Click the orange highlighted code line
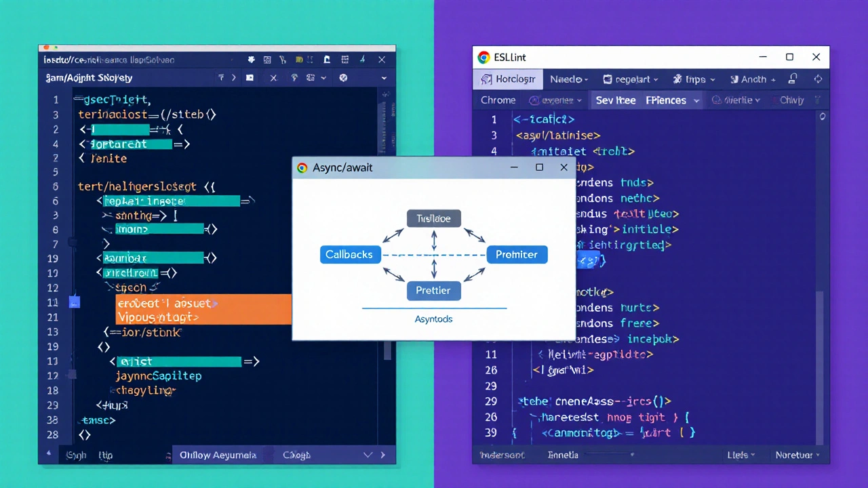This screenshot has width=868, height=488. coord(203,310)
